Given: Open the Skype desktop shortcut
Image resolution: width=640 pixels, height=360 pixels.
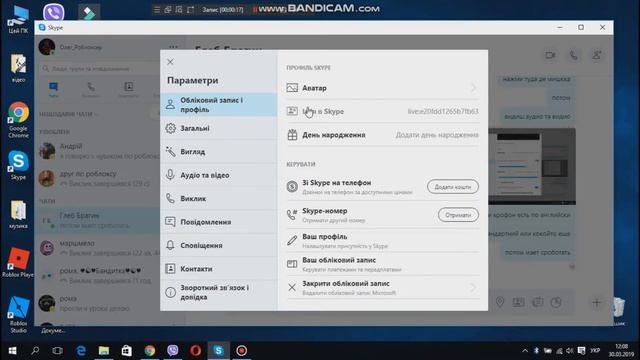Looking at the screenshot, I should 18,165.
